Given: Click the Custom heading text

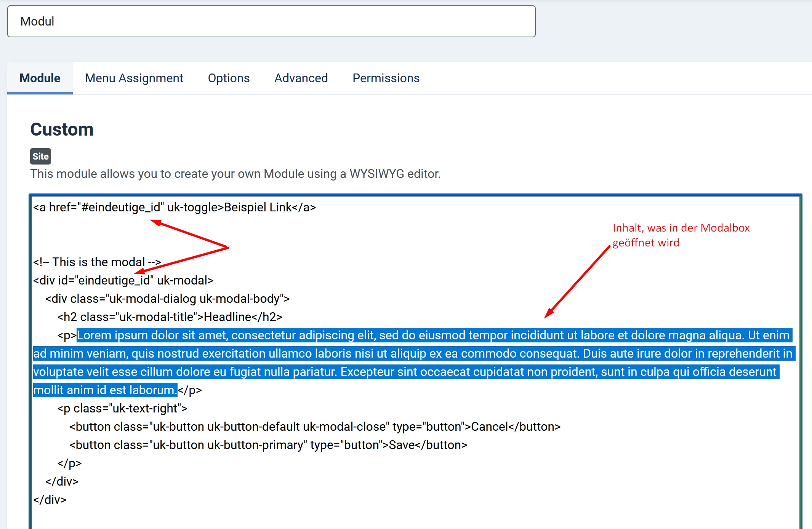Looking at the screenshot, I should (x=62, y=129).
